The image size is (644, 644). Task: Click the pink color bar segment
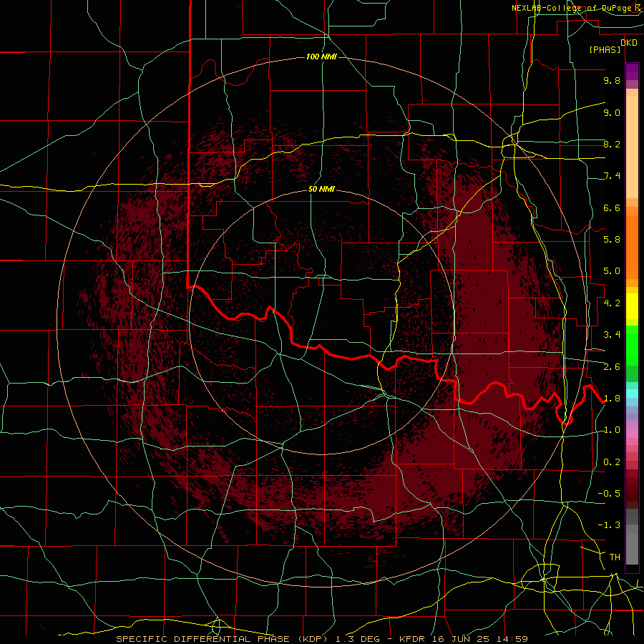click(x=632, y=434)
